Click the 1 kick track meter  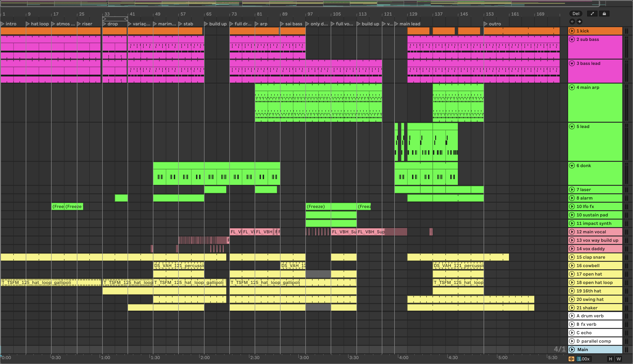tap(626, 31)
